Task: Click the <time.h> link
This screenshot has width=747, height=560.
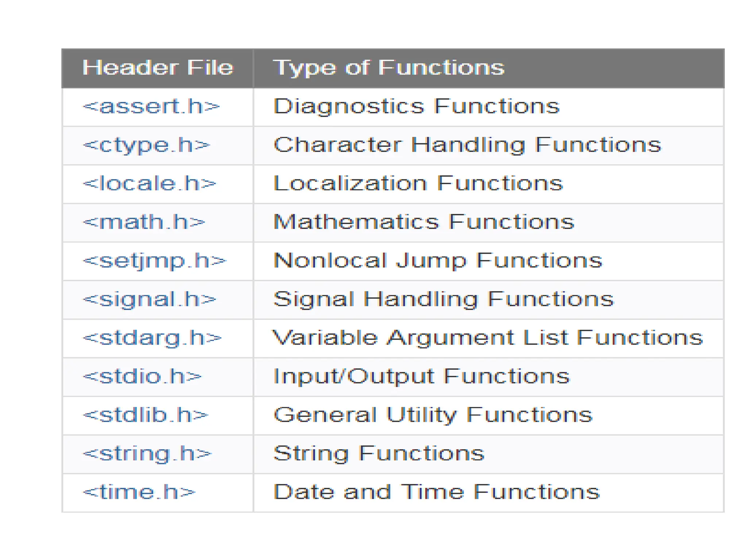Action: pos(139,492)
